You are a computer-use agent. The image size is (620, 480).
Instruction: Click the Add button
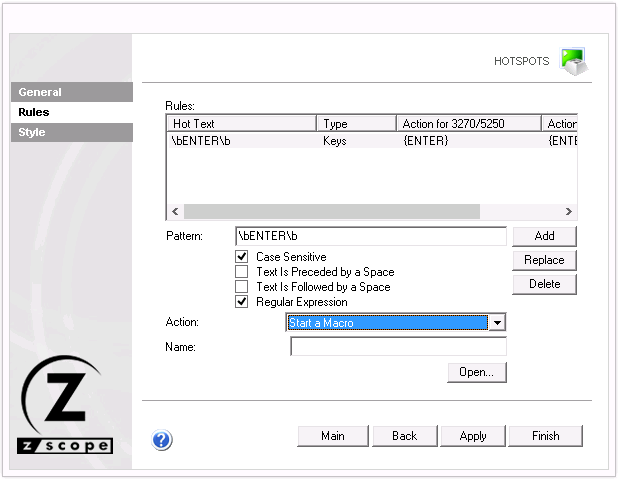[544, 236]
